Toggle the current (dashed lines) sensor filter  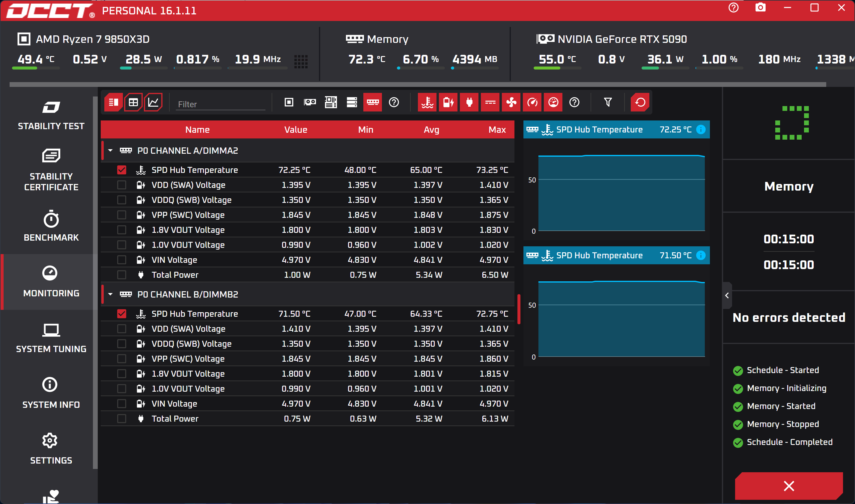490,102
